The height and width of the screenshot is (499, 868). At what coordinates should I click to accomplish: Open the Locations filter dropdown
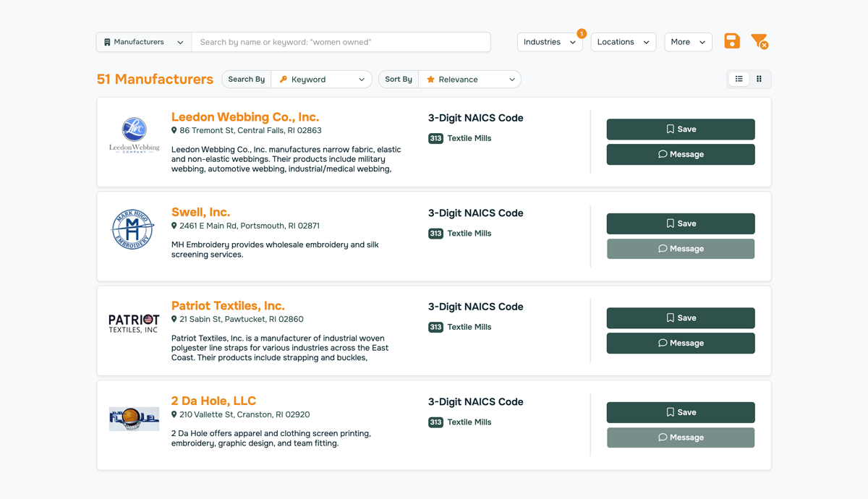coord(624,42)
